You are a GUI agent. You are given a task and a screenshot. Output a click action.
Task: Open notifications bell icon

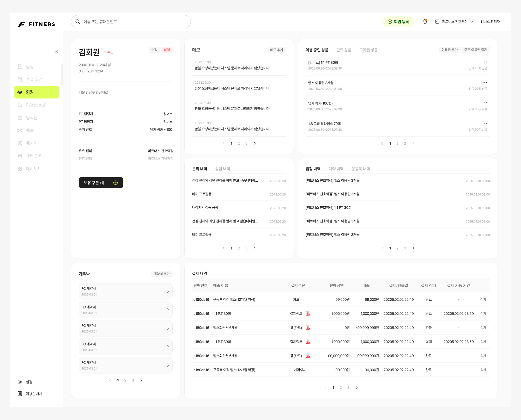(425, 22)
